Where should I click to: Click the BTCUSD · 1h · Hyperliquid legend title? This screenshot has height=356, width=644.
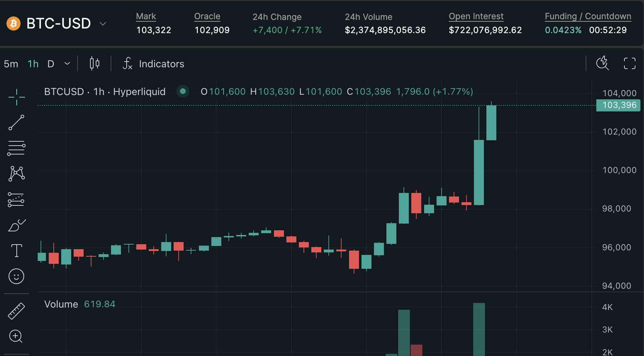(105, 92)
